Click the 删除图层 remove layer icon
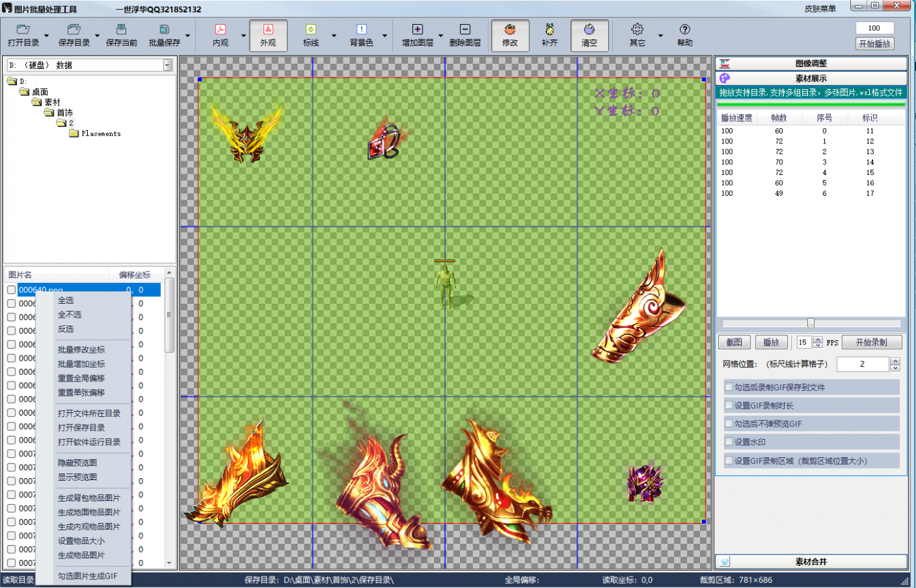Screen dimensions: 916x588 (x=465, y=30)
